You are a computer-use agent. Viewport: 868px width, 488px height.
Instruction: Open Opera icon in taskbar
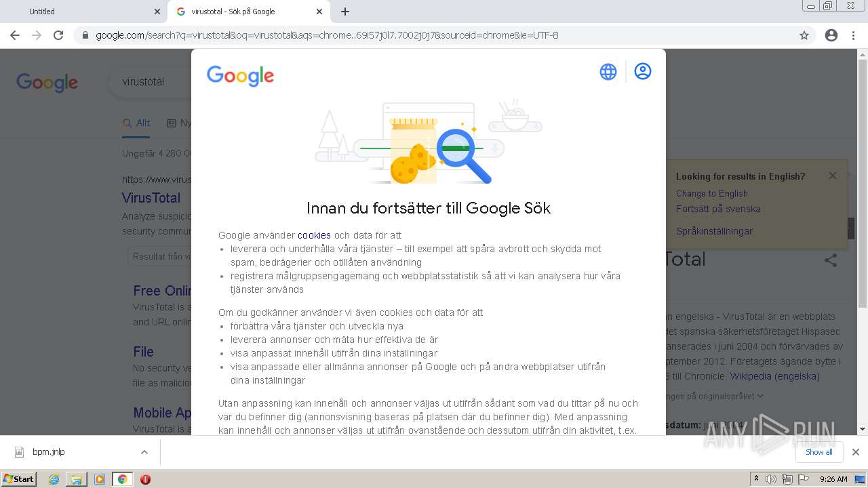point(145,479)
